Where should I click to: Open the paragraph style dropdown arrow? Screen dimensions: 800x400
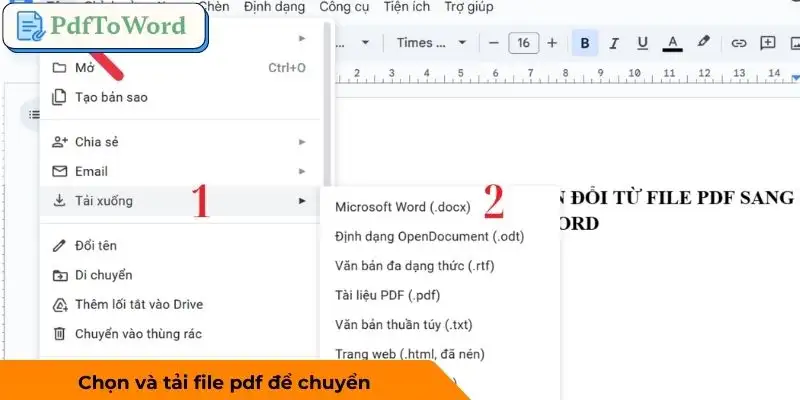pyautogui.click(x=365, y=43)
